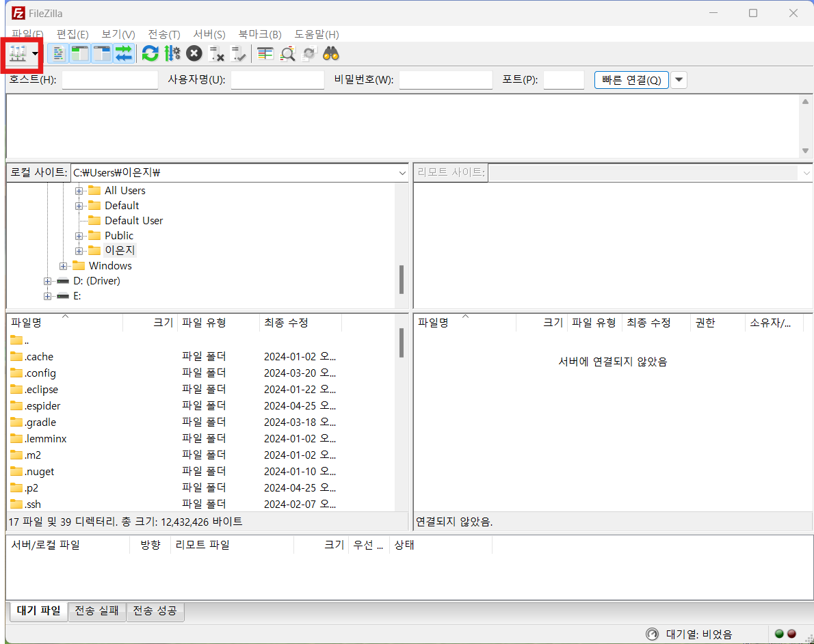The height and width of the screenshot is (644, 814).
Task: Expand the Windows folder node
Action: pos(63,266)
